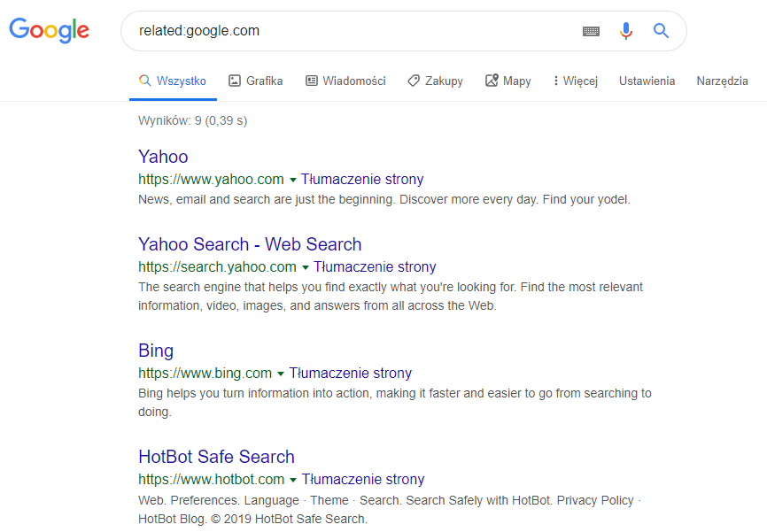Viewport: 767px width, 532px height.
Task: Open the on-screen keyboard icon
Action: tap(591, 31)
